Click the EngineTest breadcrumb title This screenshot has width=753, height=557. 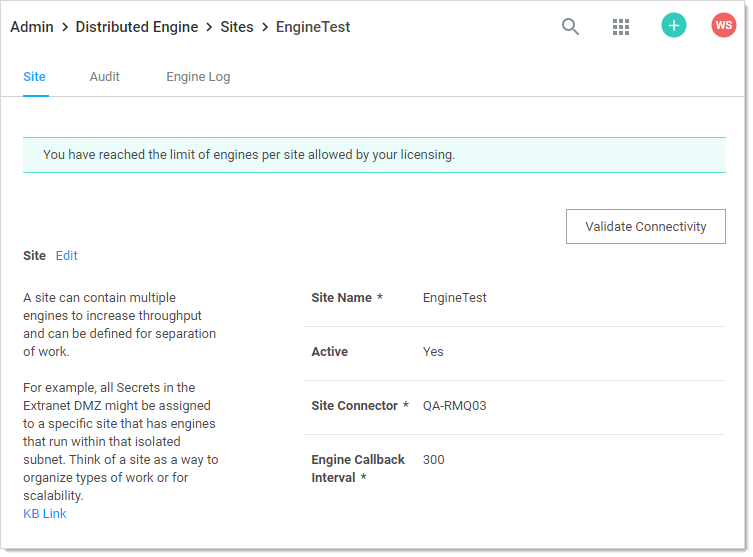pos(313,27)
